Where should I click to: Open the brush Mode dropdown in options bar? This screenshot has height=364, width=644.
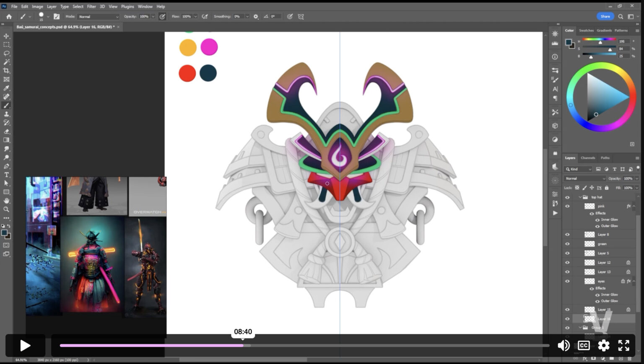click(x=99, y=17)
